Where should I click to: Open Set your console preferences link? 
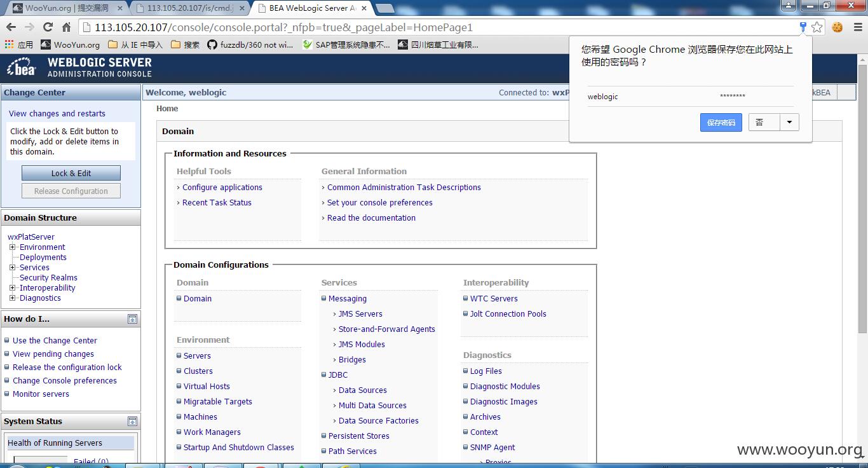tap(380, 203)
